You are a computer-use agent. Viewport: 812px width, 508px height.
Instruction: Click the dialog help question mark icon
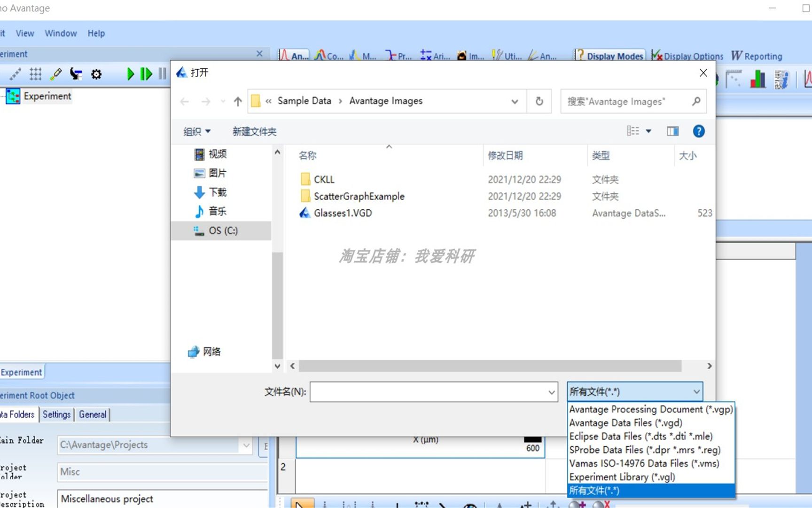[x=699, y=131]
